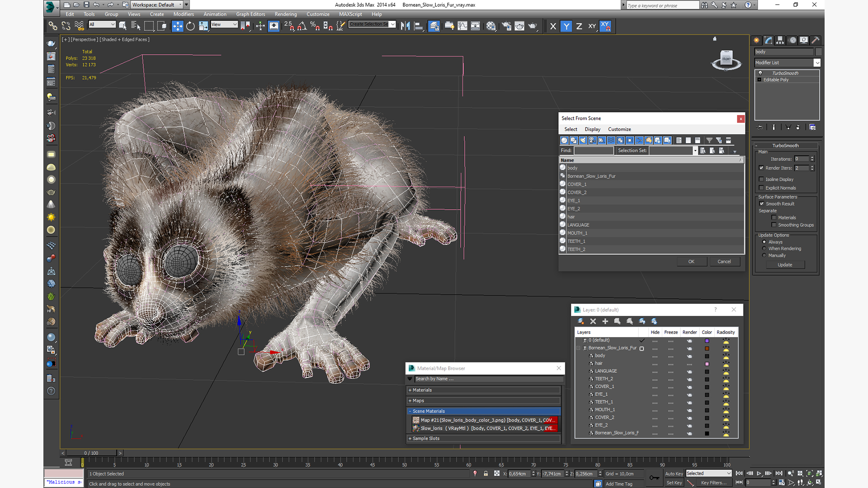
Task: Open Selection Set dropdown in Select From Scene
Action: coord(695,150)
